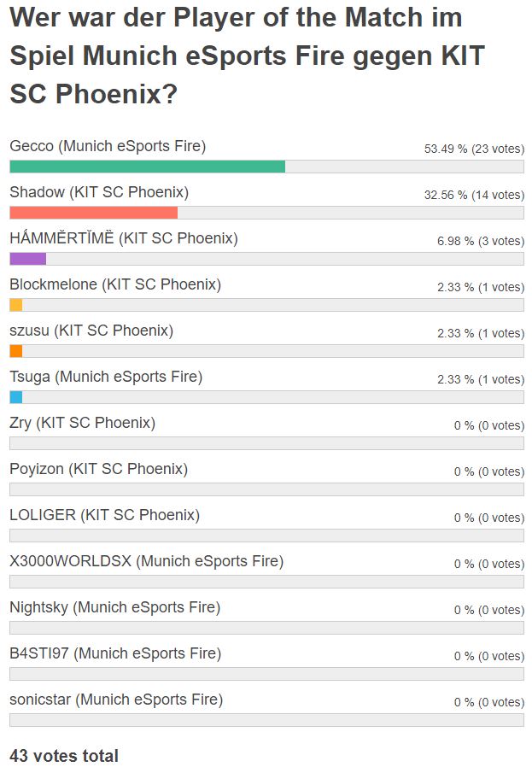Screen dimensions: 532x767
Task: Click the 53.49 % (23 votes) text
Action: [x=474, y=149]
